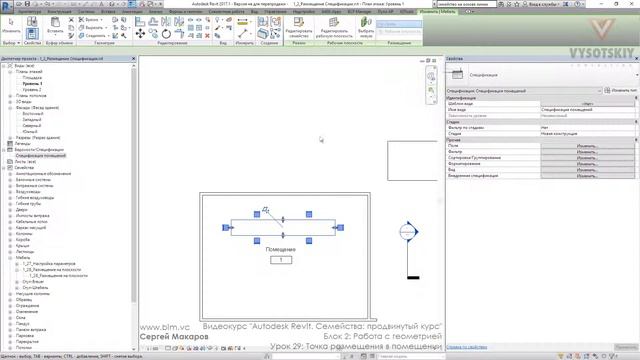Click the Cut (scissors) clipboard icon
The width and height of the screenshot is (640, 360).
(x=71, y=20)
